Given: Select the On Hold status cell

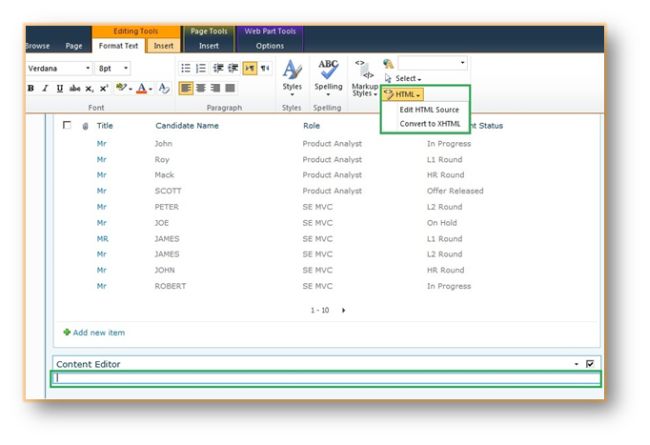Looking at the screenshot, I should tap(441, 223).
